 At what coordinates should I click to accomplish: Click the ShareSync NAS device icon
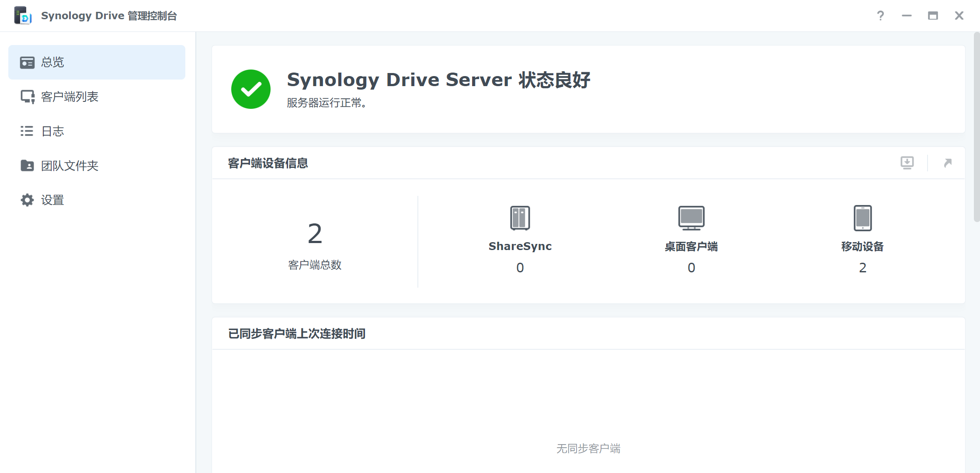point(520,218)
